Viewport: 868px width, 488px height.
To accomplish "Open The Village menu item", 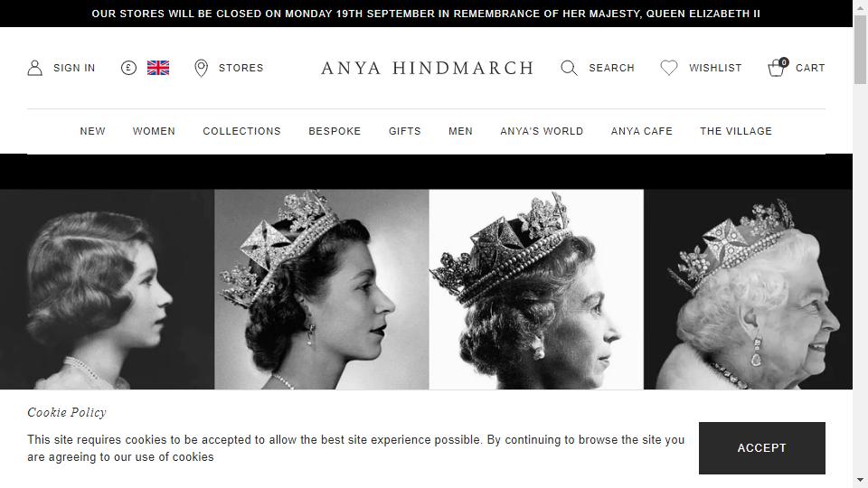I will (736, 131).
